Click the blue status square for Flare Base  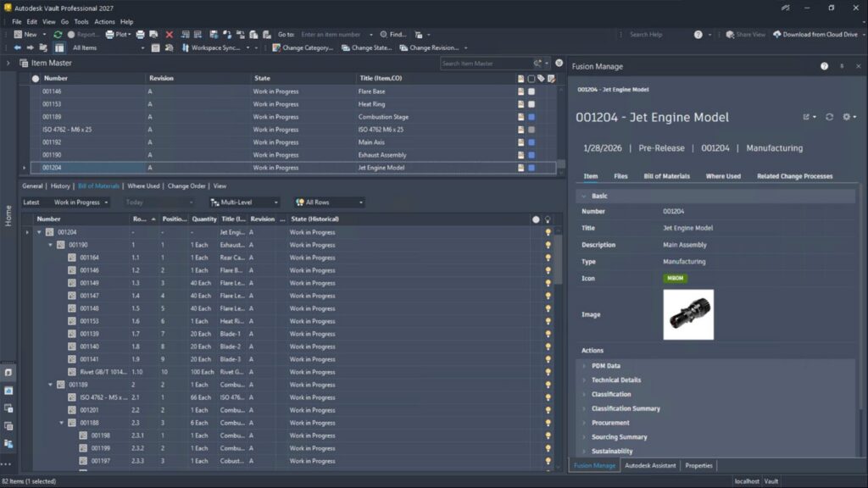click(531, 90)
